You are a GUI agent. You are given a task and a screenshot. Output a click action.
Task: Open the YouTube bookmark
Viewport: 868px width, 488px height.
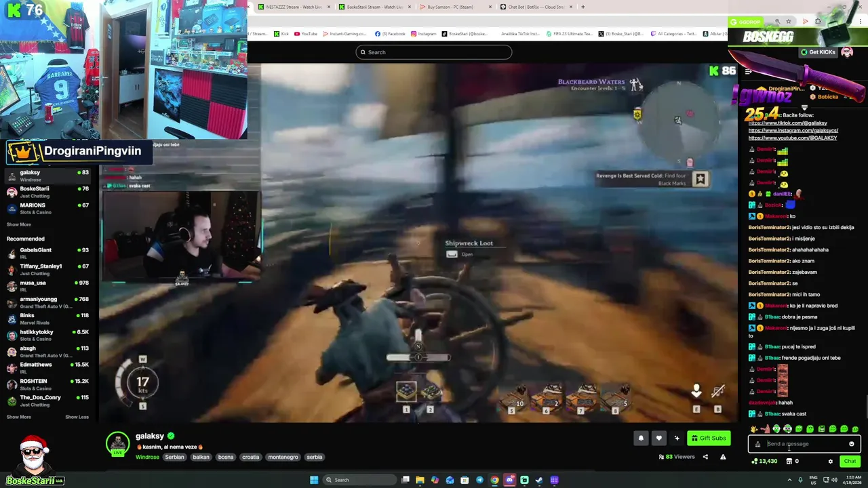point(306,34)
